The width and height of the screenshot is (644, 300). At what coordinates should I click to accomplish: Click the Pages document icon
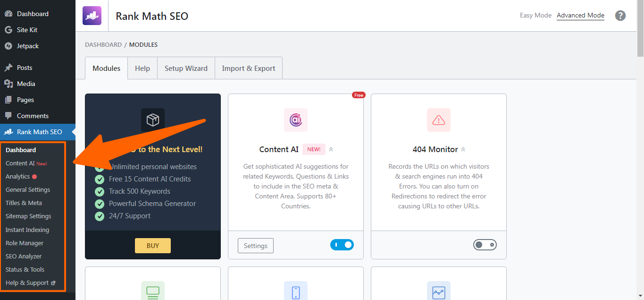(8, 100)
